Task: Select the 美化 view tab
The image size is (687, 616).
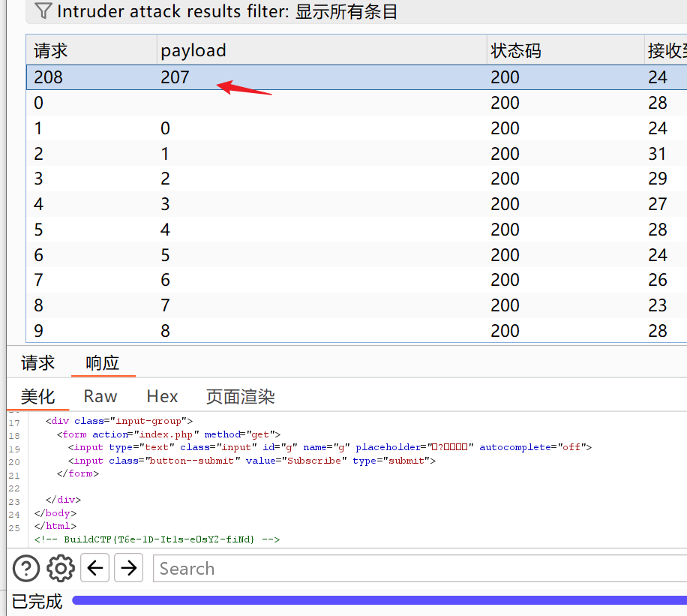Action: point(37,397)
